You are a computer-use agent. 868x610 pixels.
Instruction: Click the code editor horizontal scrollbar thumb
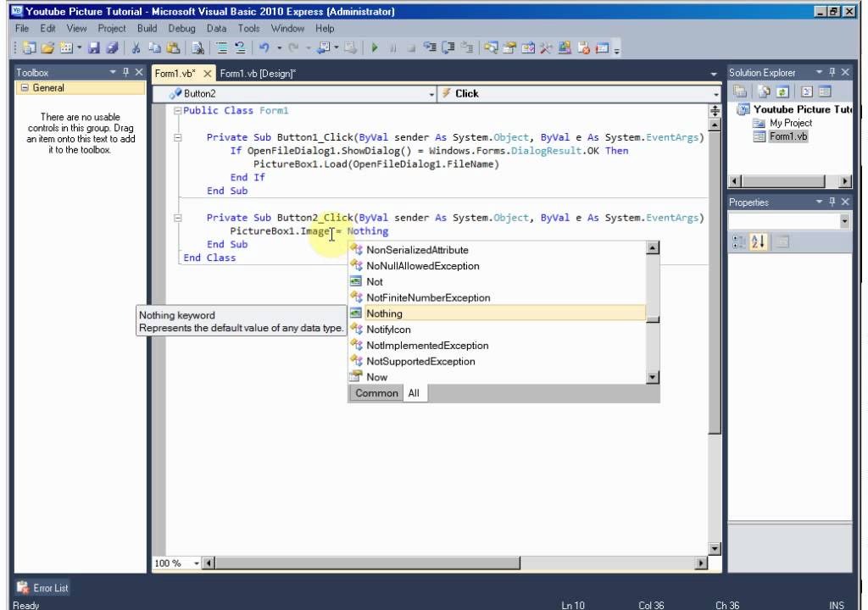(368, 563)
